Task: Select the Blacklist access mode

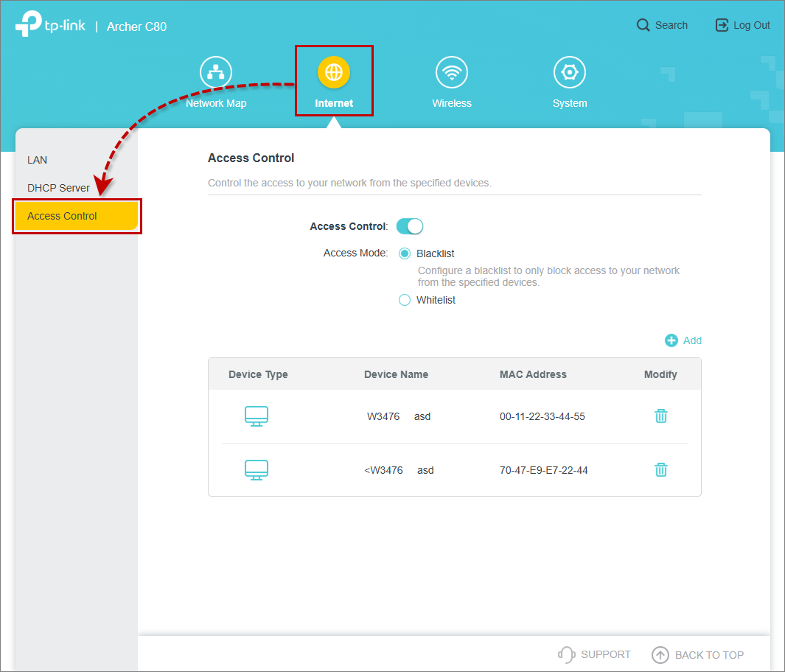Action: [405, 253]
